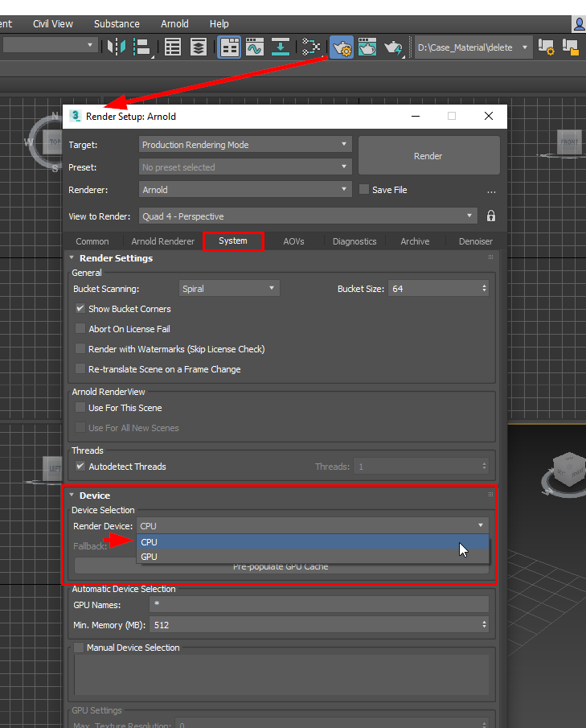
Task: Click the Pre-populate GPU Cache button
Action: [x=281, y=566]
